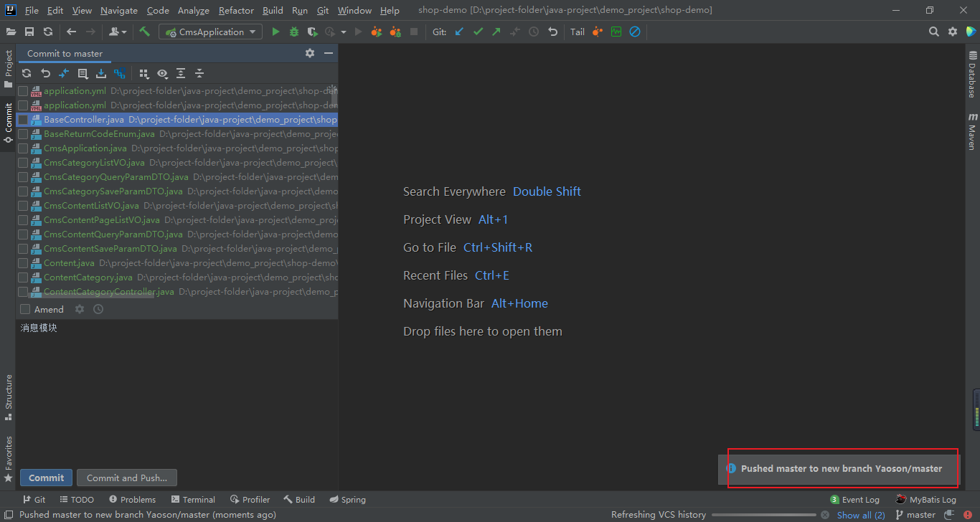
Task: Open Commit panel options gear
Action: tap(310, 53)
